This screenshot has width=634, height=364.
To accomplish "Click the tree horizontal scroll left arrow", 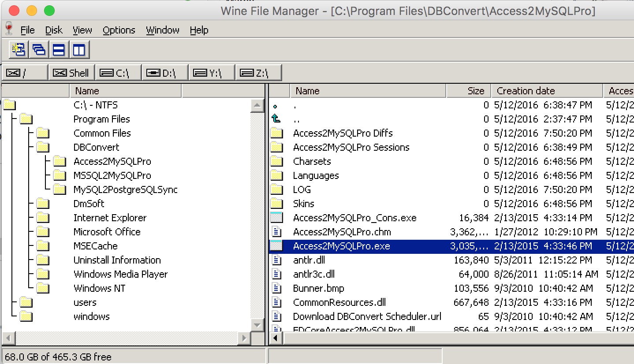I will point(9,338).
